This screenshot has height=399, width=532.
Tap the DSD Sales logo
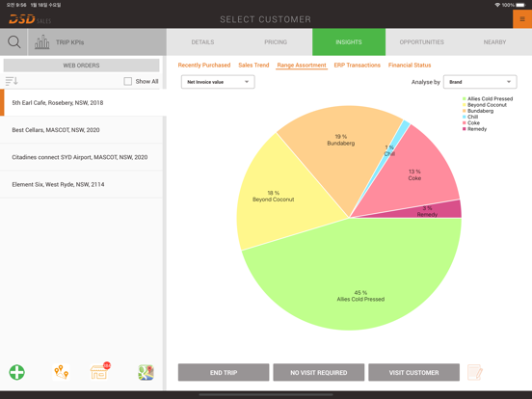[x=30, y=19]
